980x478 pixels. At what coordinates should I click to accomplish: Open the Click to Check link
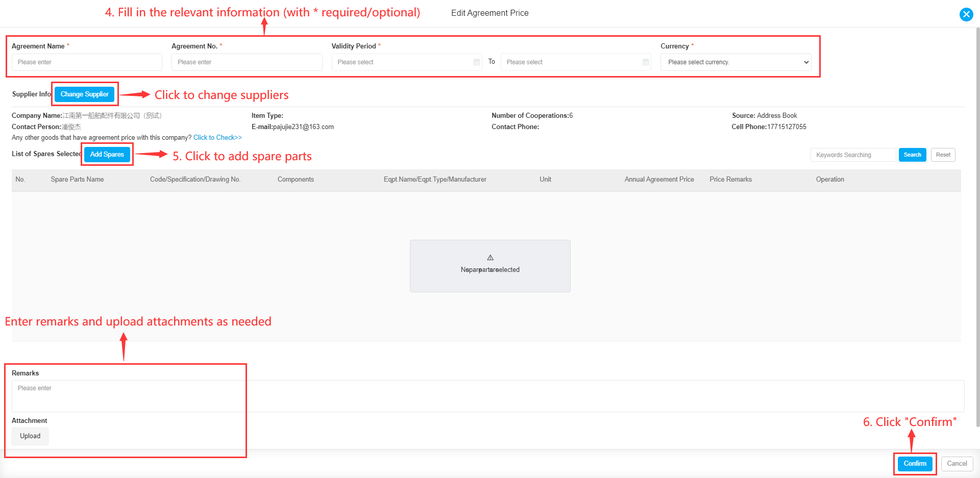[217, 138]
